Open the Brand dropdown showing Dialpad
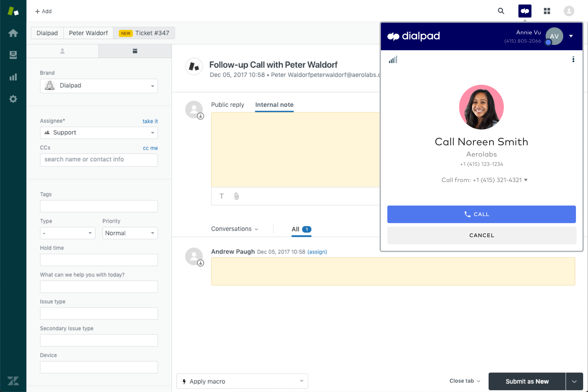 pyautogui.click(x=99, y=86)
